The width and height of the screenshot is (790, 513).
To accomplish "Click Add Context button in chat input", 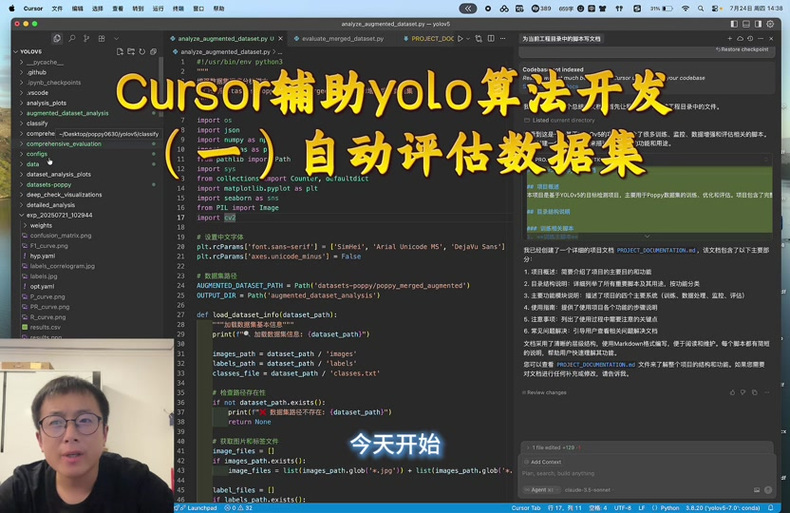I will point(543,462).
